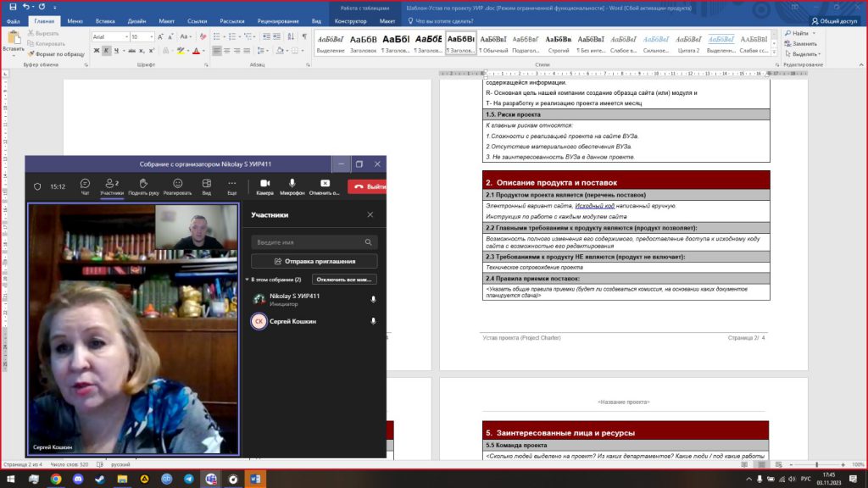Click the Отправка приглашения button

click(314, 261)
